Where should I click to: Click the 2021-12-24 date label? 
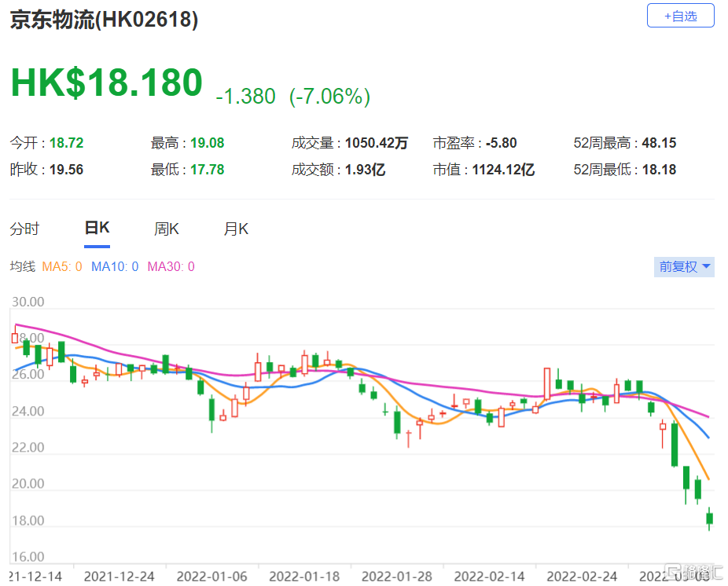119,577
